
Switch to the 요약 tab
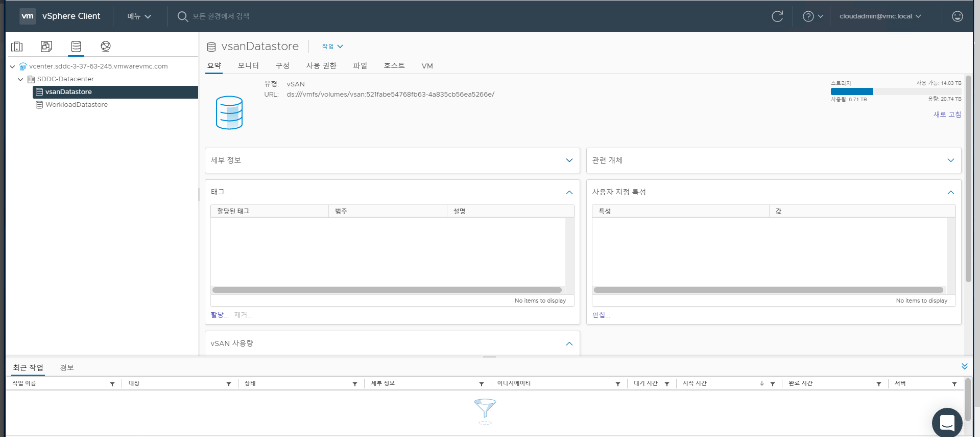(214, 66)
